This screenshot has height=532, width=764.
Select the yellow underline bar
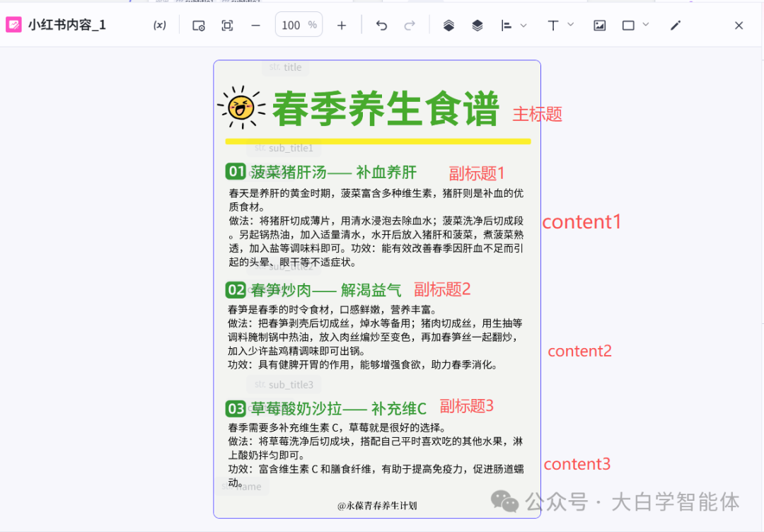click(x=378, y=141)
